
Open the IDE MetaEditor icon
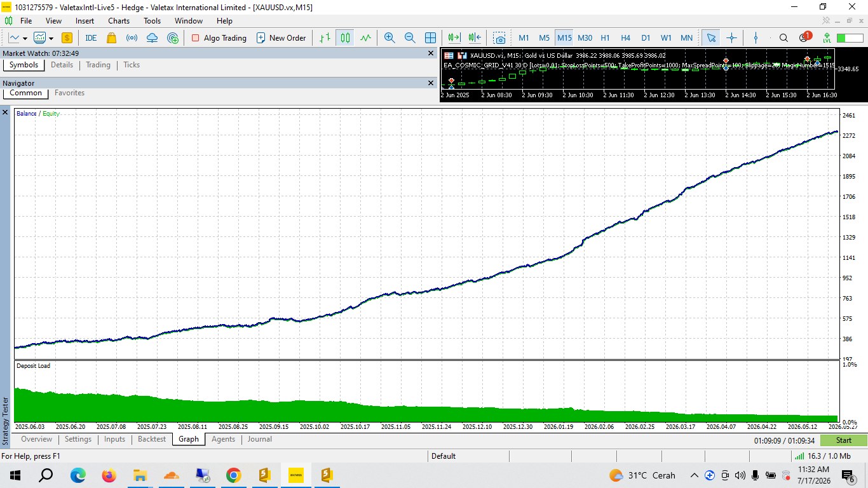[91, 38]
